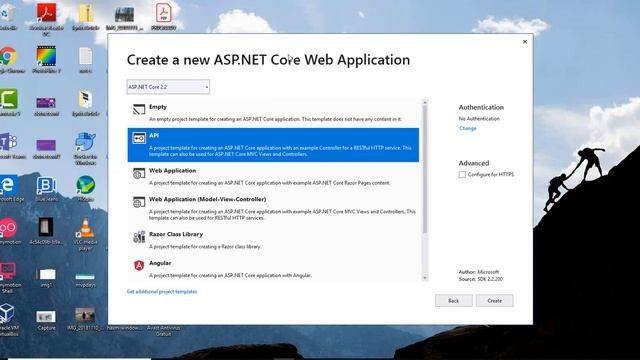Open the blank text document desktop icon

click(x=85, y=56)
